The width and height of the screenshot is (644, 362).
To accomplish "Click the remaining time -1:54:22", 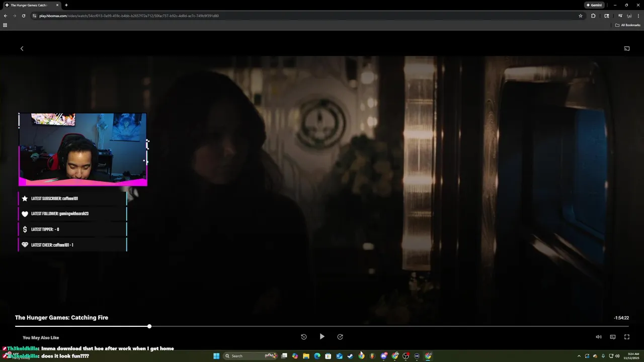I will (621, 318).
